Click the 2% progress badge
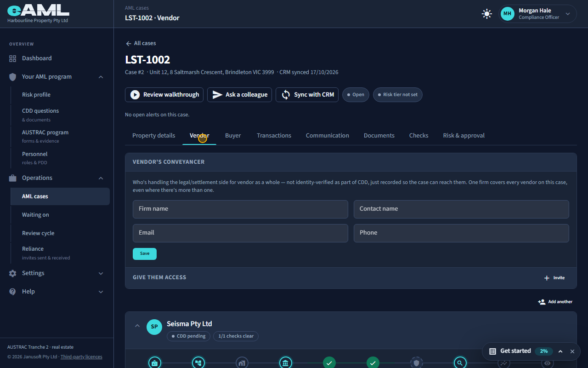Image resolution: width=588 pixels, height=368 pixels. pos(544,351)
